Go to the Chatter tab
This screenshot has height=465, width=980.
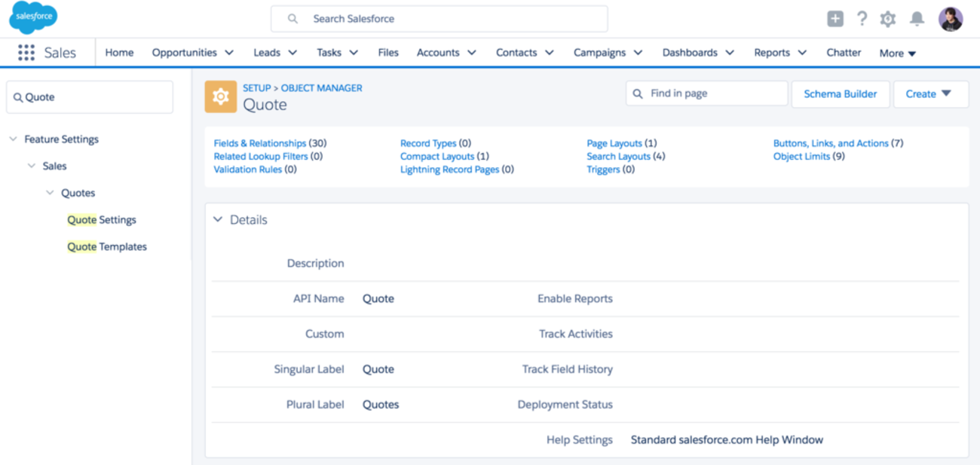tap(844, 53)
